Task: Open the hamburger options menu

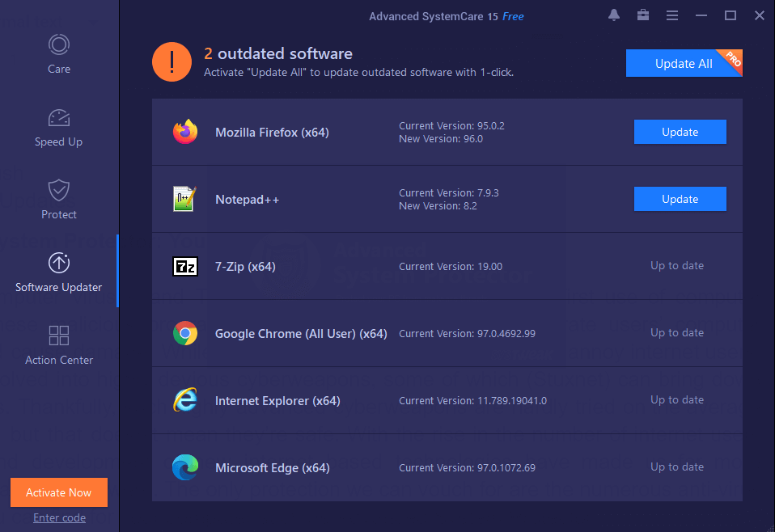Action: [672, 16]
